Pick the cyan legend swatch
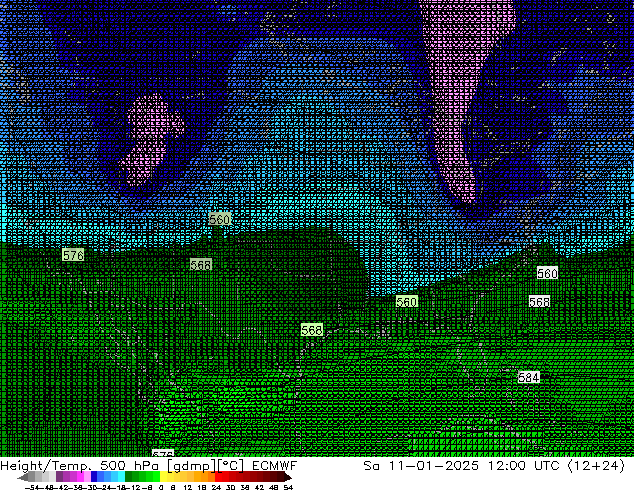The width and height of the screenshot is (634, 490). pyautogui.click(x=121, y=476)
